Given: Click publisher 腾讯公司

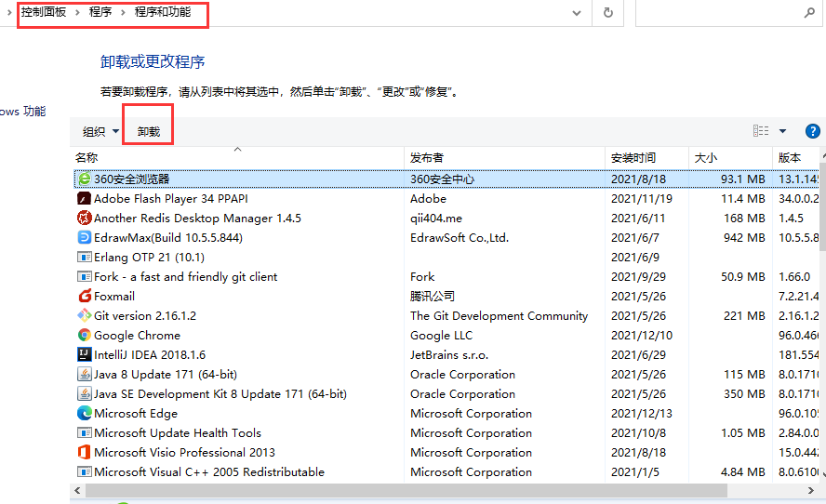Looking at the screenshot, I should (x=433, y=296).
